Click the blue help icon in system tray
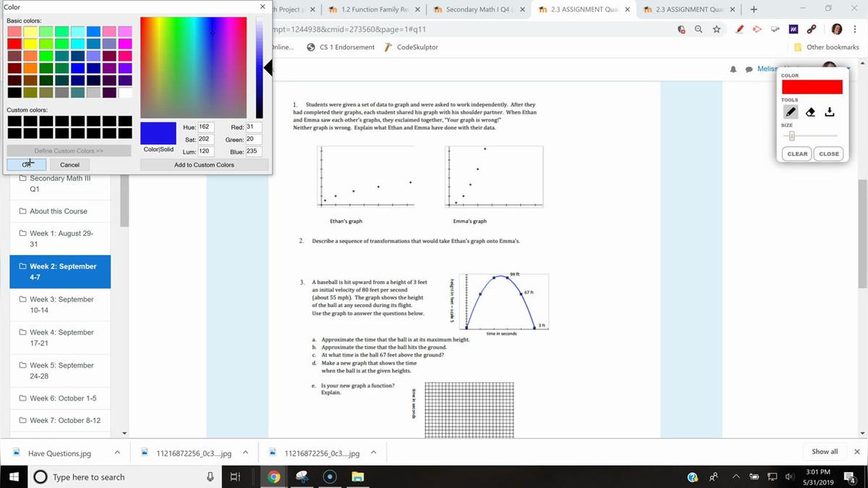 [x=693, y=477]
